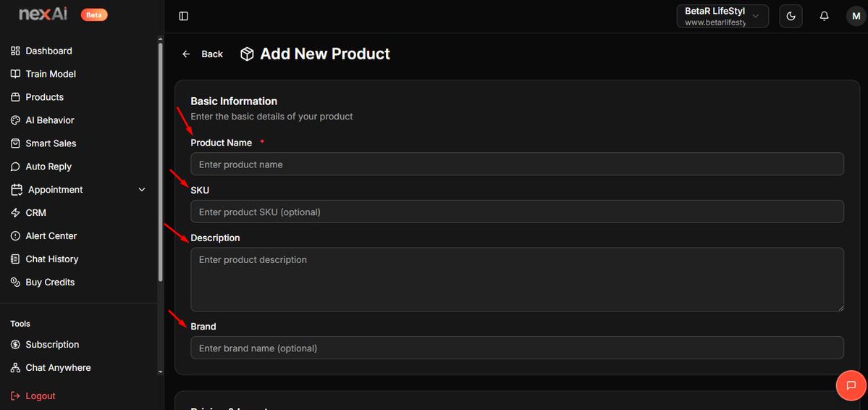The image size is (868, 410).
Task: Click the Tools section label
Action: [x=20, y=324]
